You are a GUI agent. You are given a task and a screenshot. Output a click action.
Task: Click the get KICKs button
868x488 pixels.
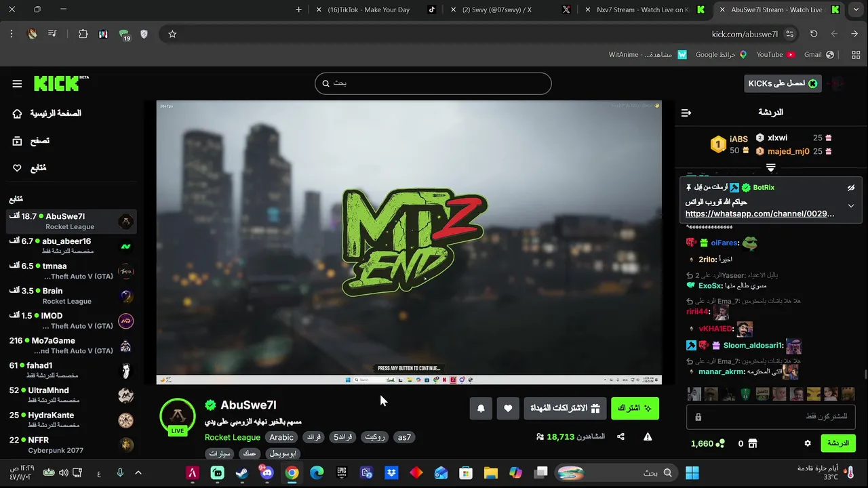[x=783, y=83]
